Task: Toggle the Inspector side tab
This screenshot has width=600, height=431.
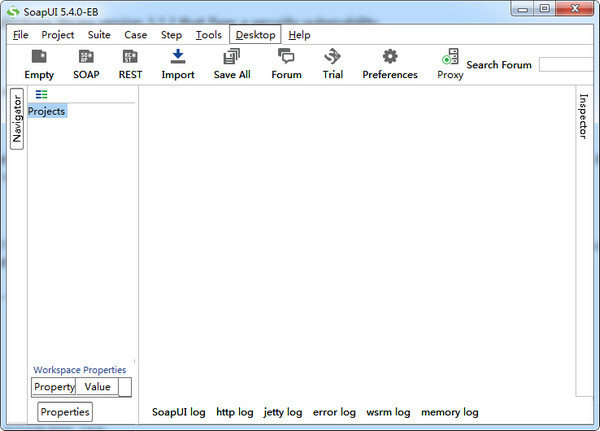Action: pos(583,116)
